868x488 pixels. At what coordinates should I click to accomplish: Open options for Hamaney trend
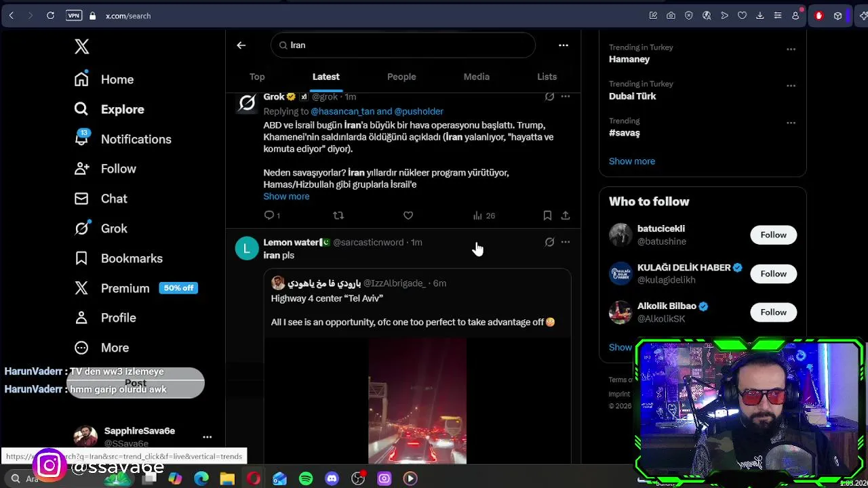tap(791, 49)
